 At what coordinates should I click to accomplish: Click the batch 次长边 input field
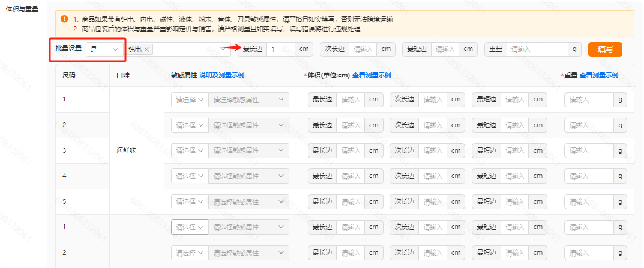363,49
